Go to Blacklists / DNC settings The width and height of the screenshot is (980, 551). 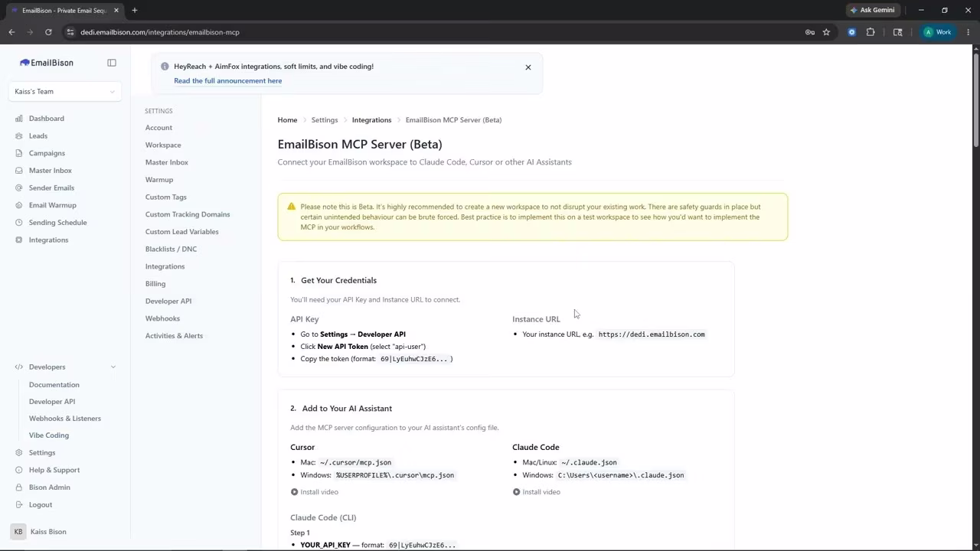pyautogui.click(x=171, y=249)
